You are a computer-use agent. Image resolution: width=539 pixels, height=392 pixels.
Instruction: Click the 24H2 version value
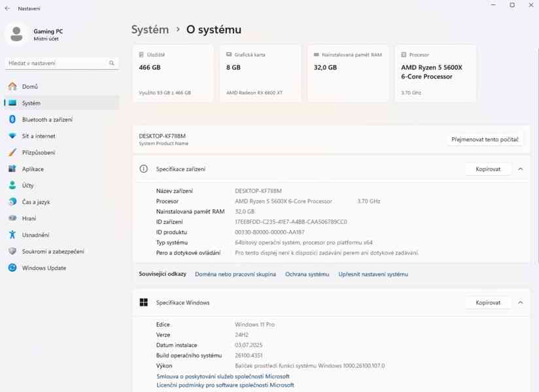coord(241,335)
